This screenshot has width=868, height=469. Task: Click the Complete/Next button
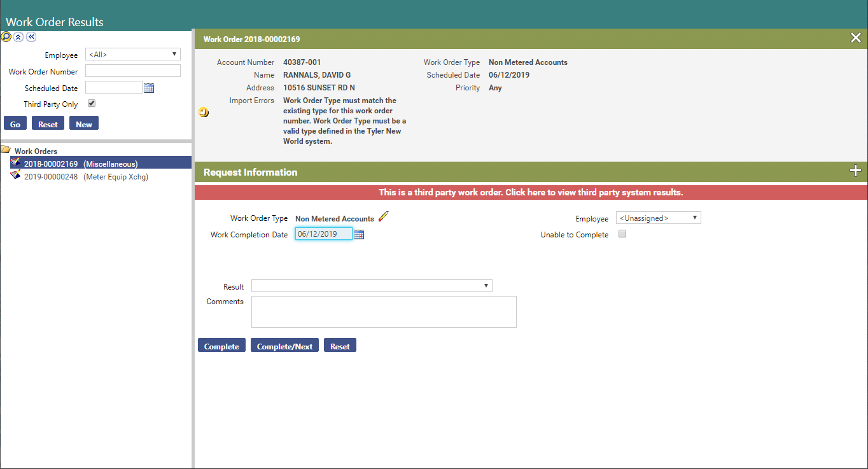[284, 346]
